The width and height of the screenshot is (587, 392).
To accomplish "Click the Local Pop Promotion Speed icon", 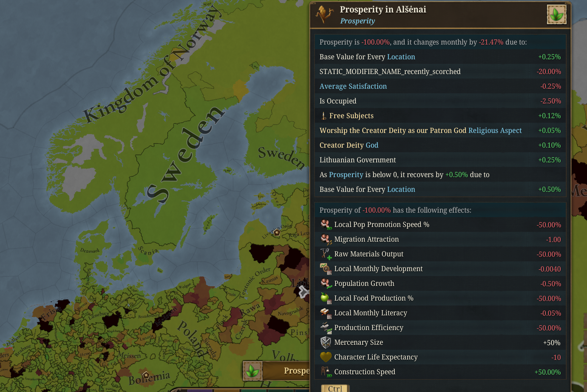I will point(326,225).
